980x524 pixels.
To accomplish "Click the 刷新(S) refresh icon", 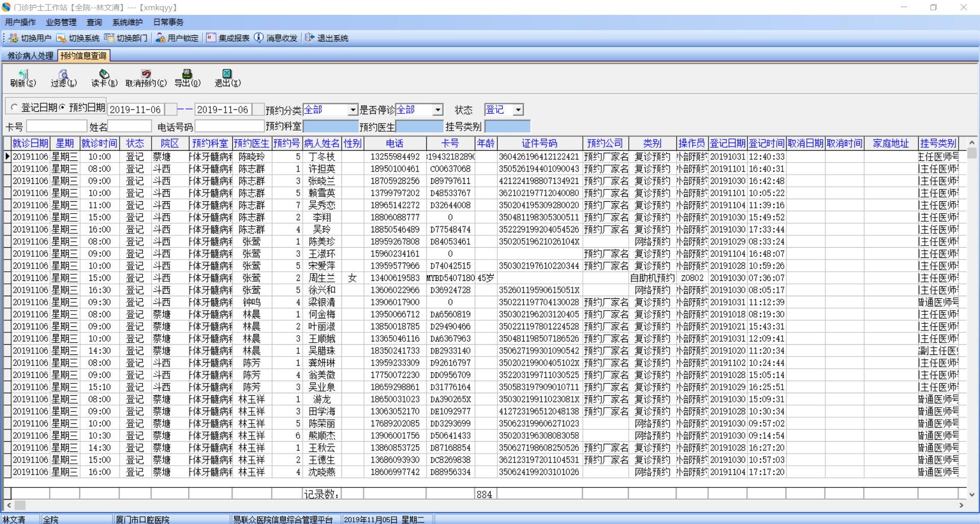I will [x=23, y=74].
